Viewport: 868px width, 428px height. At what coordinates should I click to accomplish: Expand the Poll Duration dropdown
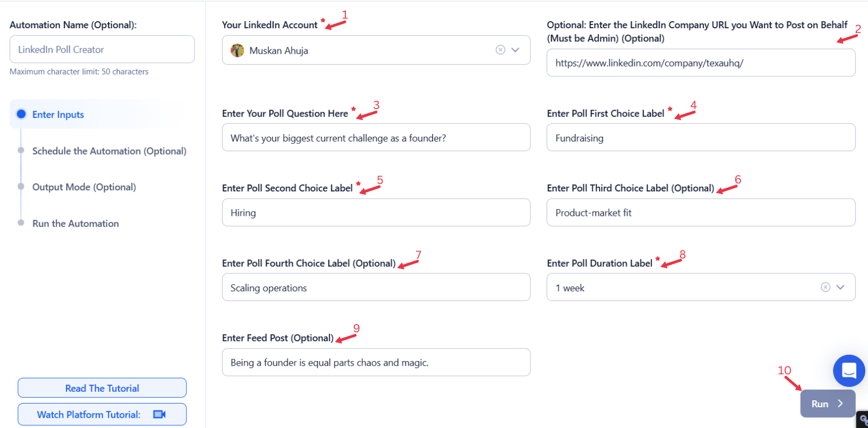(840, 287)
